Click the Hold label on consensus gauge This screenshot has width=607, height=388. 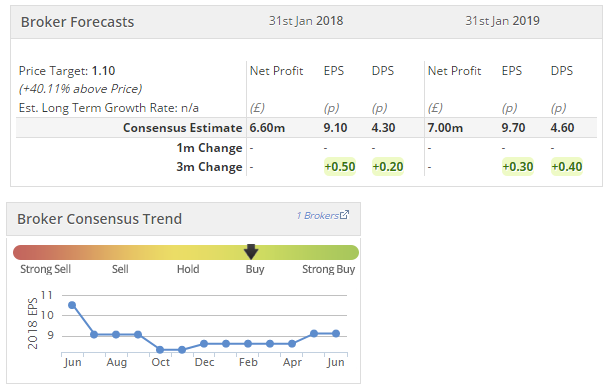pyautogui.click(x=188, y=269)
